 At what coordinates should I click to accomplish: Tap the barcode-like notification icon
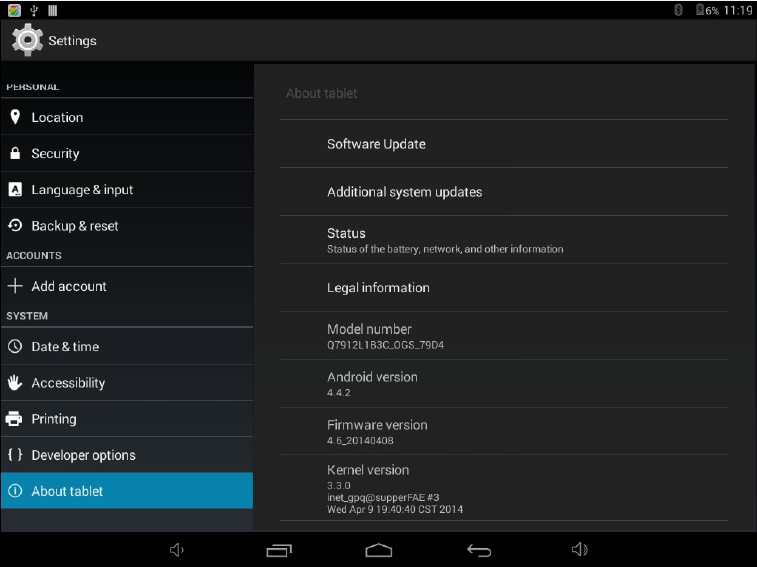tap(53, 10)
